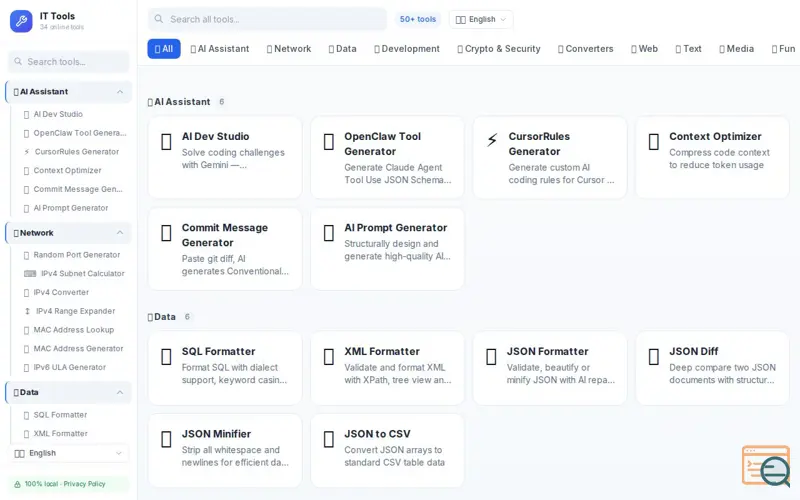Screen dimensions: 800x500
Task: Open MAC Address Lookup in sidebar
Action: 70,330
